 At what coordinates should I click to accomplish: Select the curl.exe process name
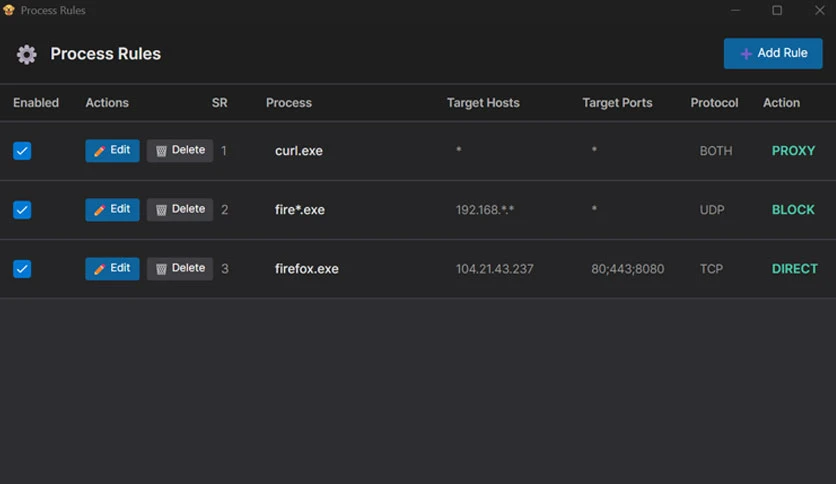click(299, 151)
